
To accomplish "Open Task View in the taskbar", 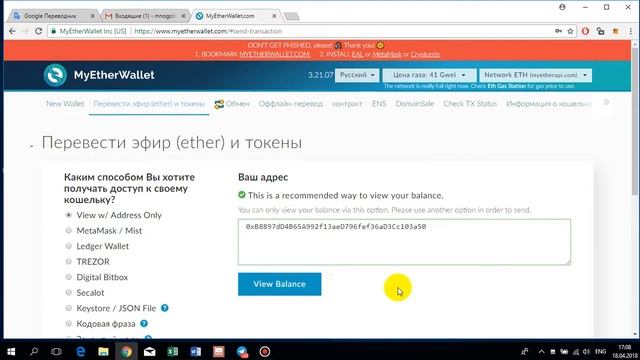I will [x=56, y=351].
